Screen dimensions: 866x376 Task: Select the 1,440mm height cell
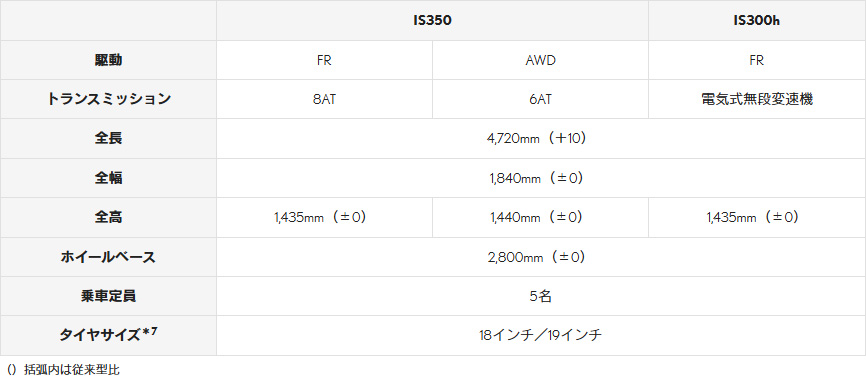540,218
